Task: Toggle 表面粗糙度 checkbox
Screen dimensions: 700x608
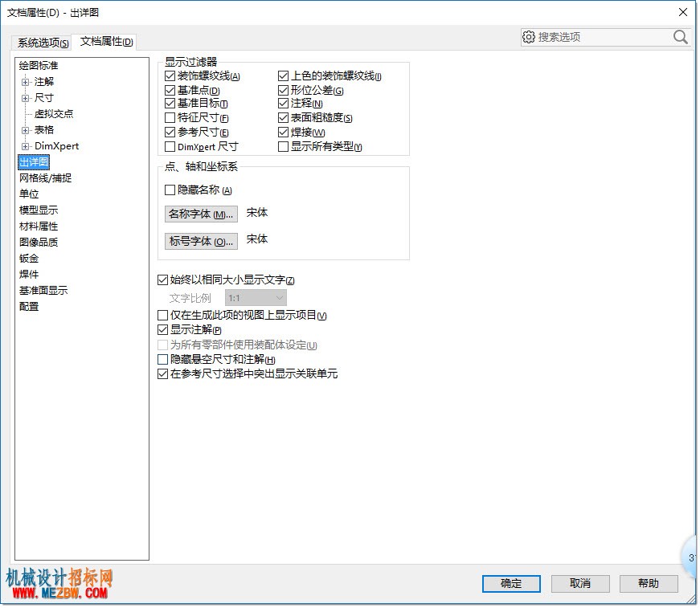Action: pyautogui.click(x=284, y=118)
